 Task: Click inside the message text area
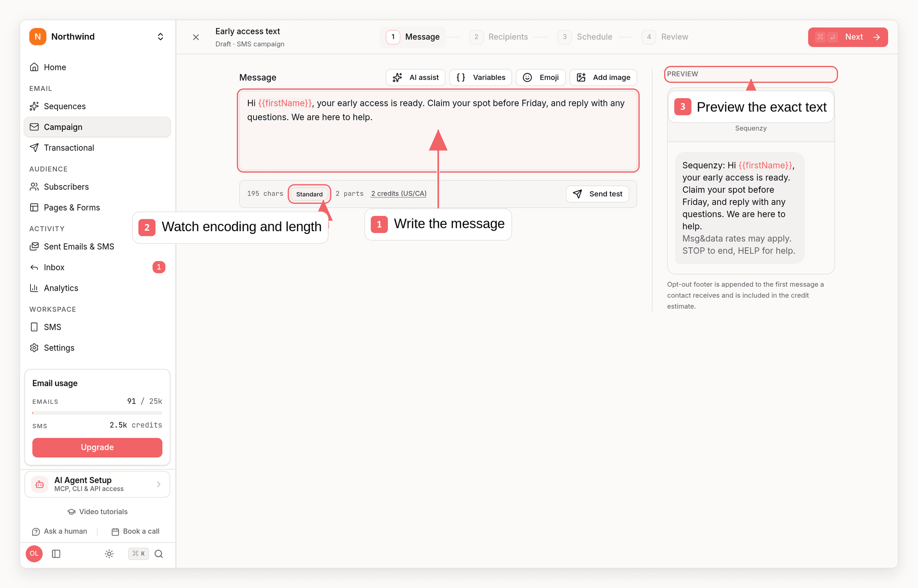tap(438, 130)
